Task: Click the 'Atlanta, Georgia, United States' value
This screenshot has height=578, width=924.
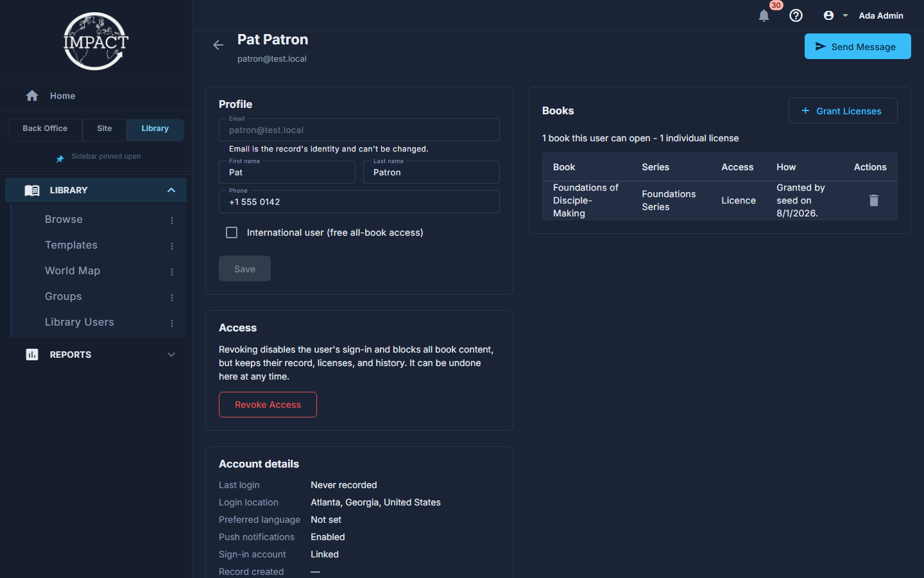Action: 375,502
